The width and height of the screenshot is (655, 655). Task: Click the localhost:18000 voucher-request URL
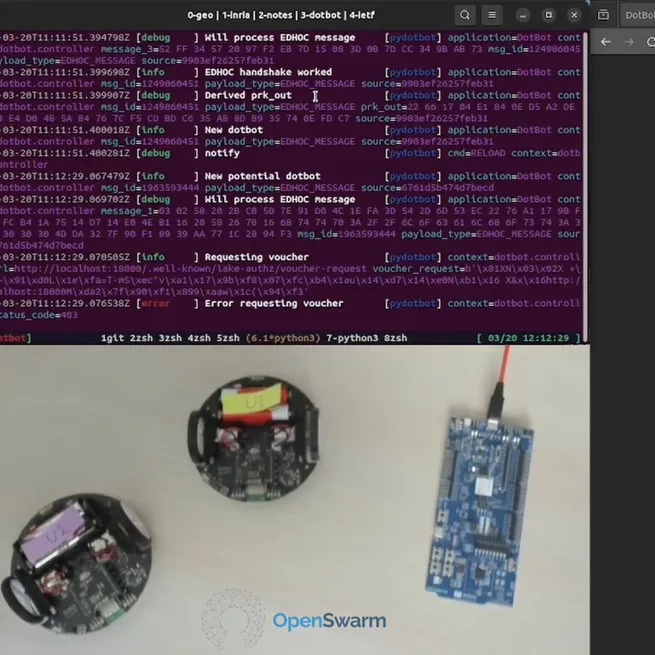point(190,269)
